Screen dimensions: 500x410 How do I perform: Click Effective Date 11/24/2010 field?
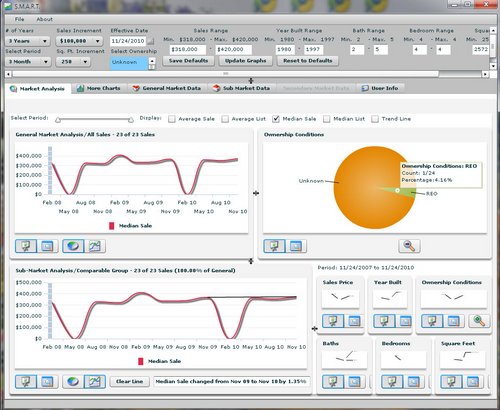[x=128, y=41]
